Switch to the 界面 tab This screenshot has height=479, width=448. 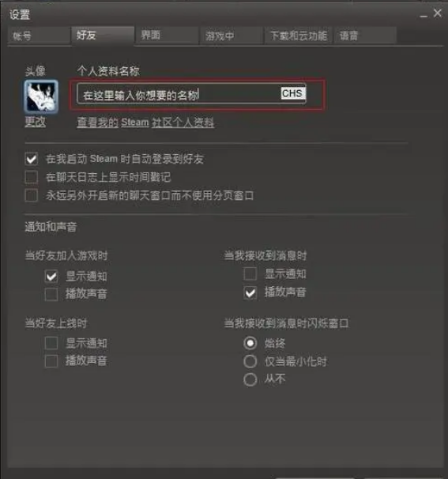[167, 36]
